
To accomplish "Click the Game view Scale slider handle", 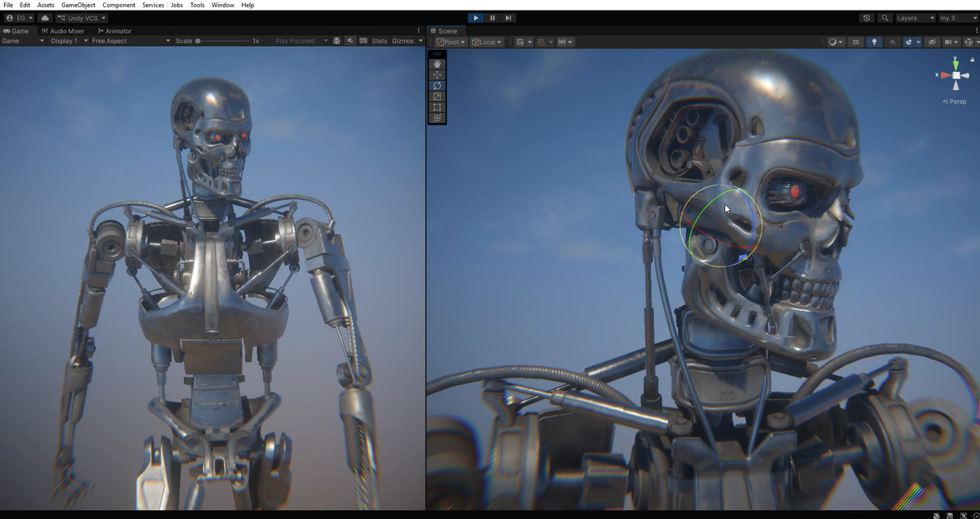I will 198,41.
